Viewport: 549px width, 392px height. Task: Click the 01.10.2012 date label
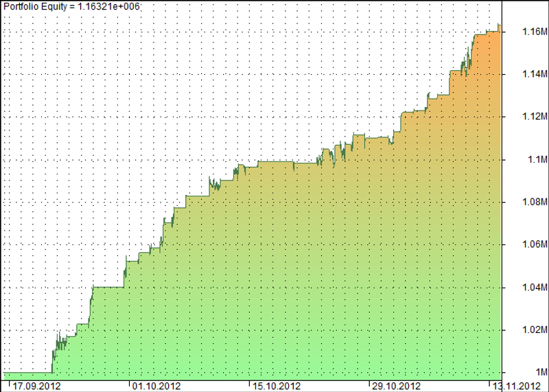tap(156, 387)
